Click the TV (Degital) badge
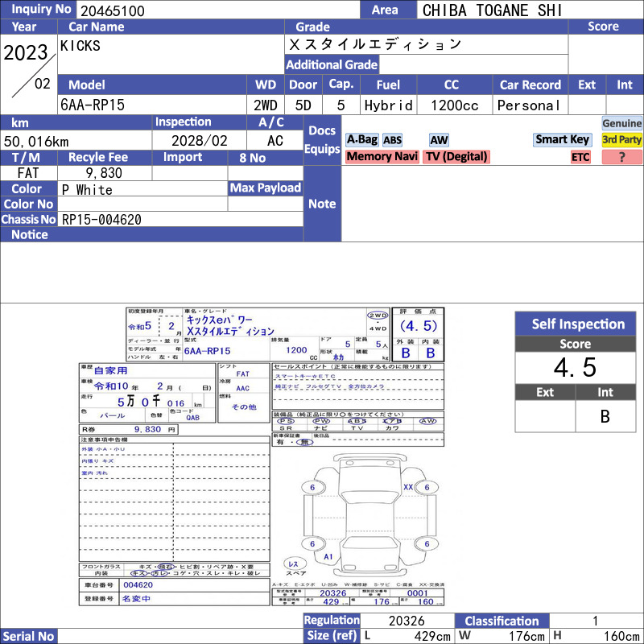Image resolution: width=644 pixels, height=644 pixels. 456,156
